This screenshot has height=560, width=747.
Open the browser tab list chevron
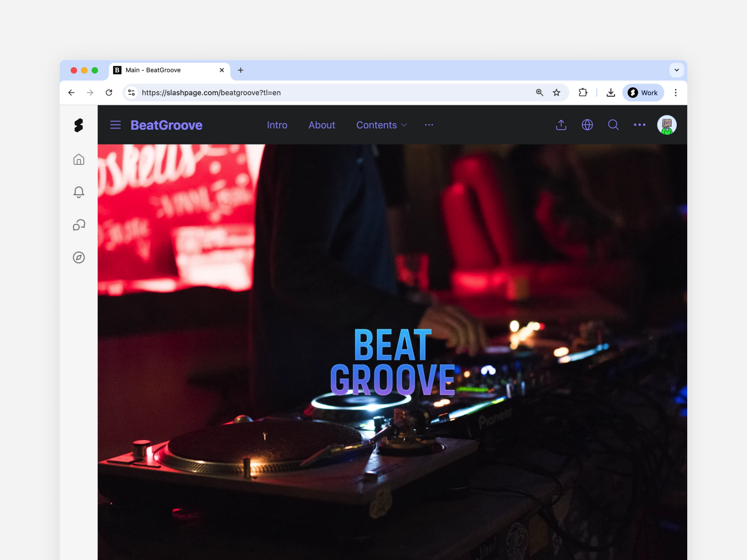pyautogui.click(x=676, y=70)
